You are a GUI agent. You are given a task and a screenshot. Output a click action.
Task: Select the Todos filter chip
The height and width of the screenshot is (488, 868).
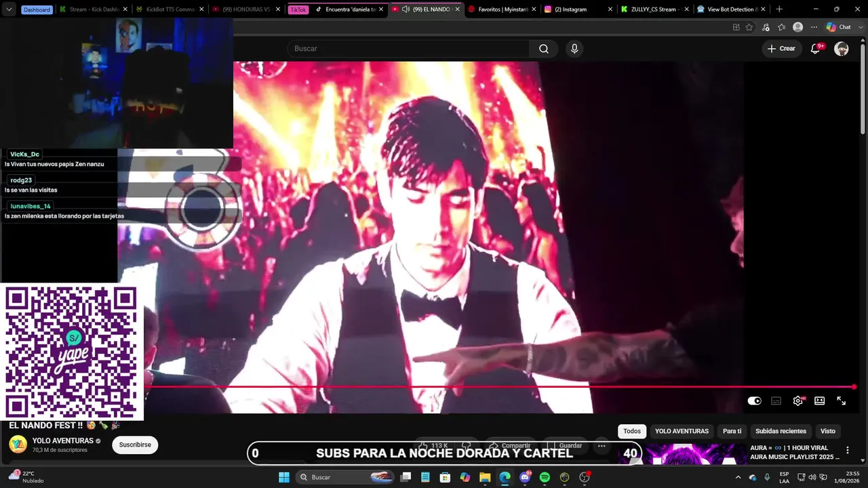coord(632,431)
